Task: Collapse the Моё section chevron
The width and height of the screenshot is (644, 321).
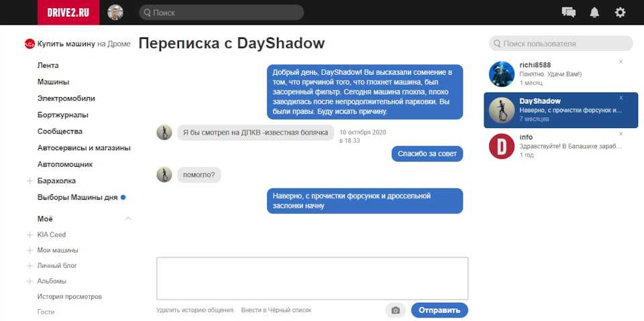Action: pos(128,219)
